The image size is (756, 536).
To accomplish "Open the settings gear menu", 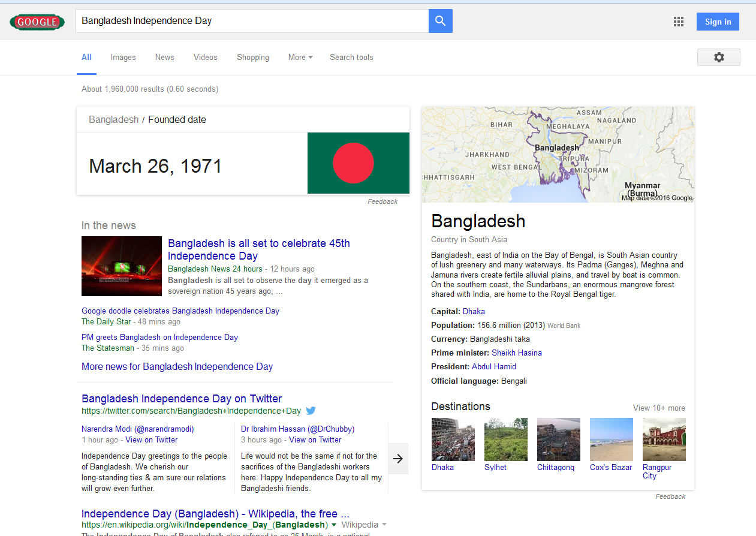I will coord(718,57).
